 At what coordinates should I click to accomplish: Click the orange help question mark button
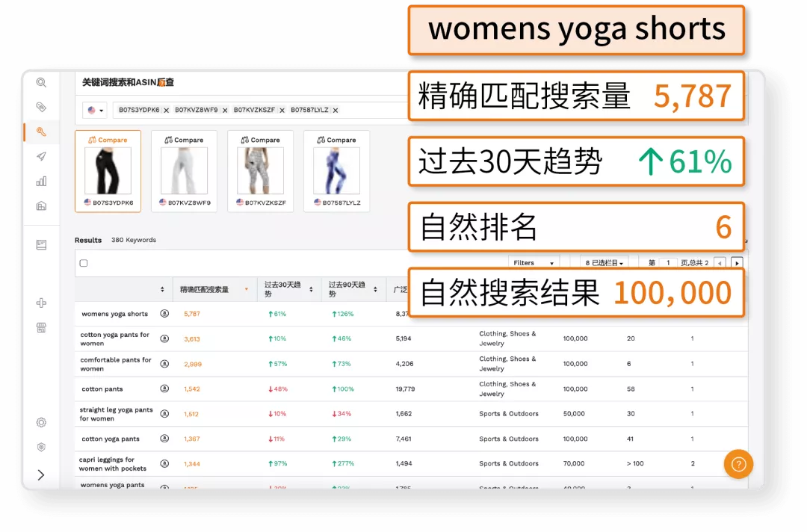point(738,464)
